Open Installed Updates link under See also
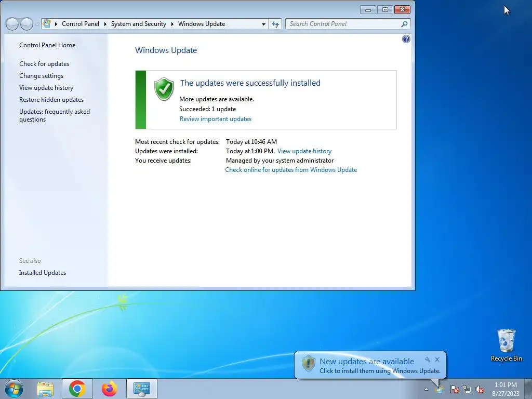 coord(43,272)
